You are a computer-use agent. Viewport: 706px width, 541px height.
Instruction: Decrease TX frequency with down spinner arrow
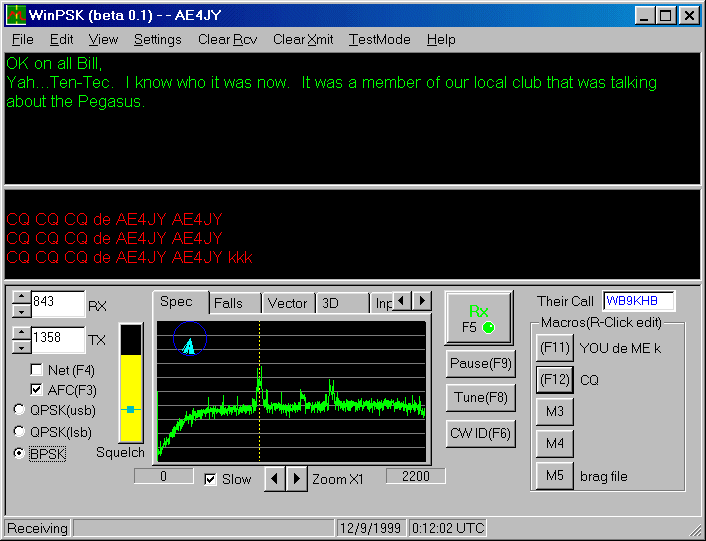(21, 347)
